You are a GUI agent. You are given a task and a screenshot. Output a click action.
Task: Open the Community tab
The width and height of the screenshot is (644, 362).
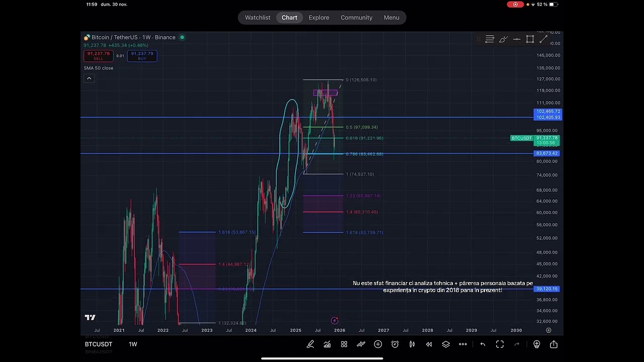tap(356, 18)
